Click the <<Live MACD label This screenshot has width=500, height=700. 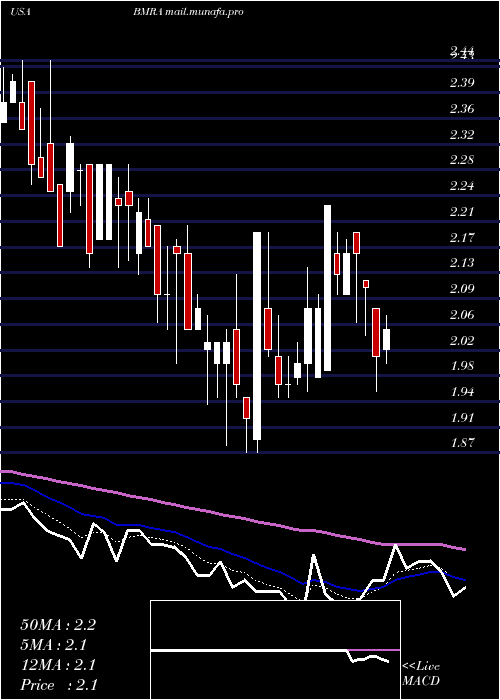(x=421, y=673)
